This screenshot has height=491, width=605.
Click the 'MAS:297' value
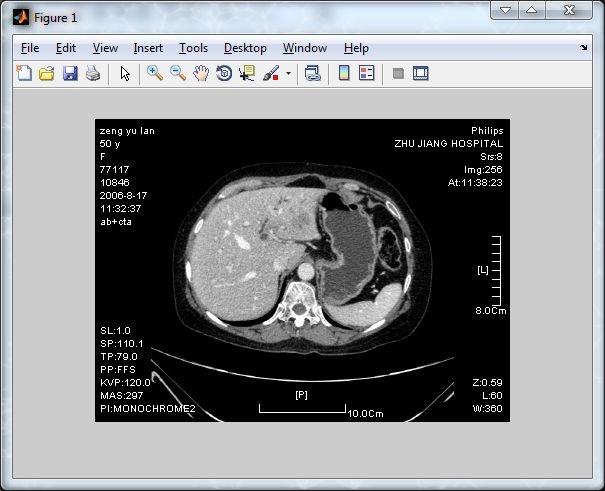[122, 395]
